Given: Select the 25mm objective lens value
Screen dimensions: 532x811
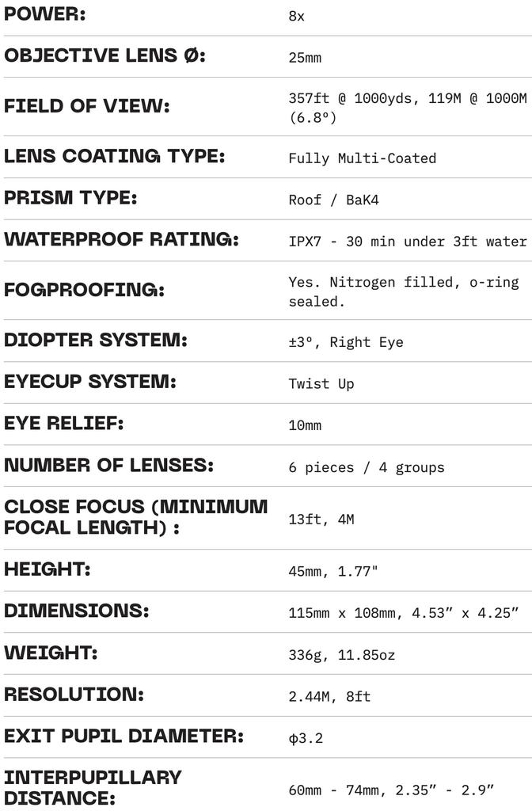Looking at the screenshot, I should point(305,58).
